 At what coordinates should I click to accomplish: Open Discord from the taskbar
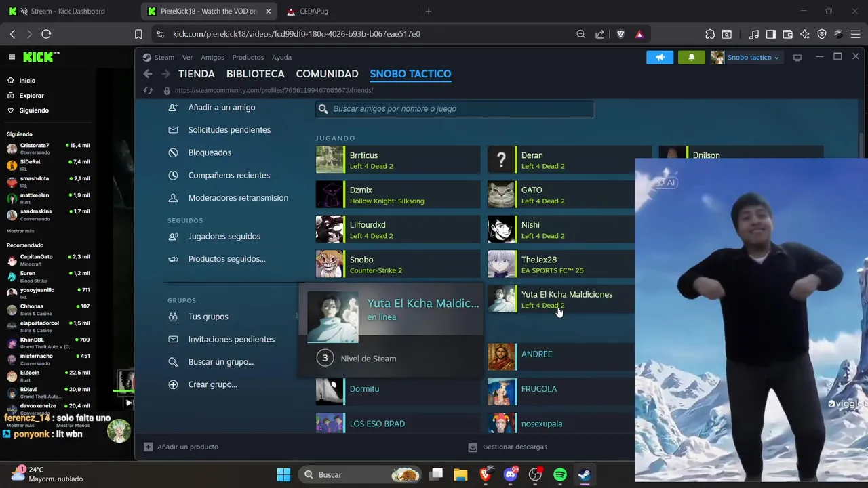511,474
